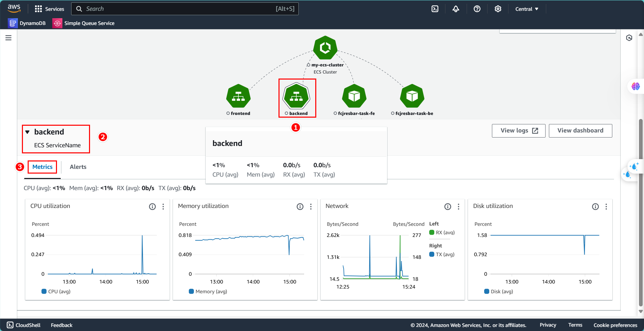Image resolution: width=644 pixels, height=331 pixels.
Task: Show info for Memory utilization widget
Action: pyautogui.click(x=300, y=207)
